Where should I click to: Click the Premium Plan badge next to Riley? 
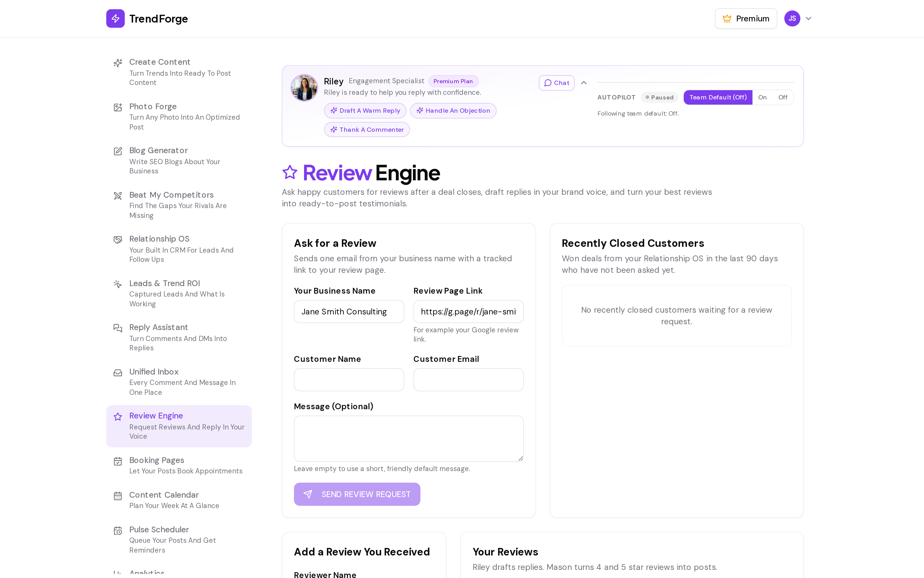coord(453,81)
